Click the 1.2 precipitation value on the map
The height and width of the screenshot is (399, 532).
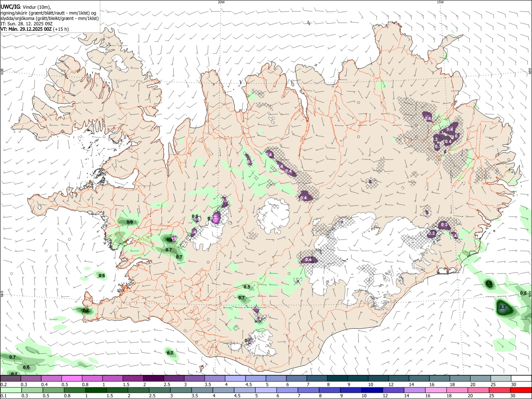[86, 310]
